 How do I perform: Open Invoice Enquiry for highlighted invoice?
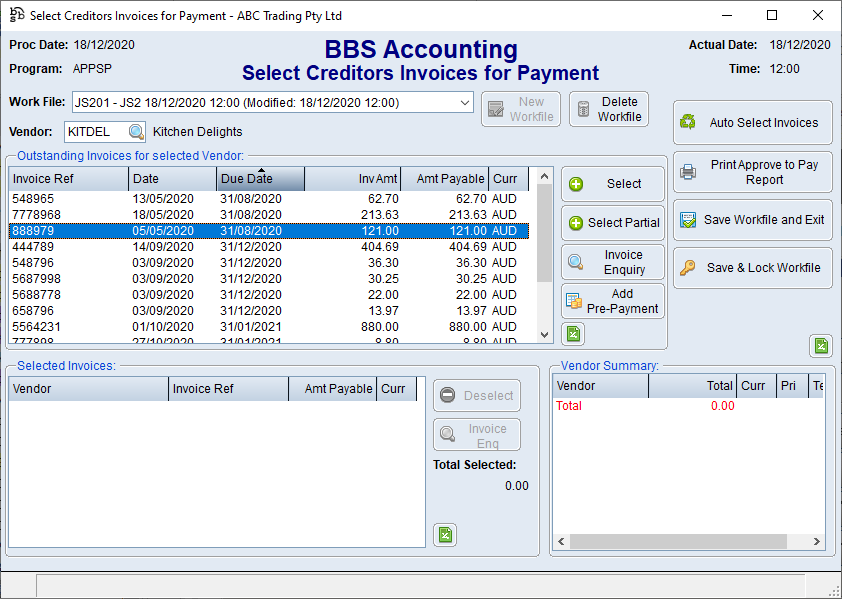point(612,262)
